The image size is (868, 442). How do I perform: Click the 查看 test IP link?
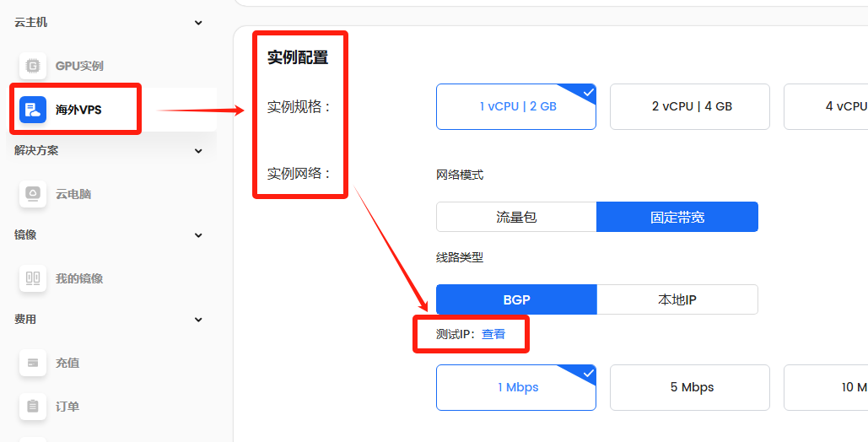pos(493,334)
